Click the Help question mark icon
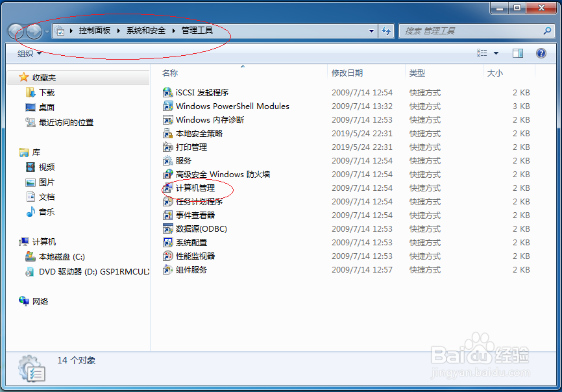 coord(541,53)
